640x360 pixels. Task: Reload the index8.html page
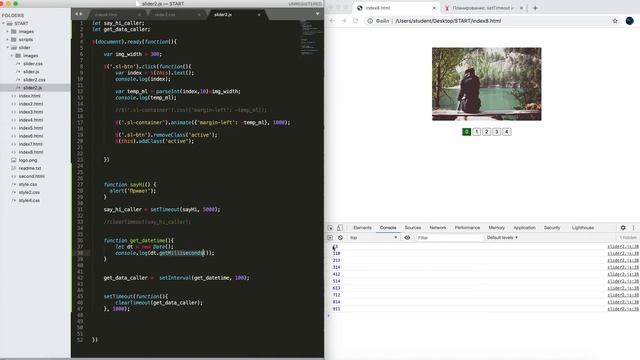pyautogui.click(x=356, y=21)
